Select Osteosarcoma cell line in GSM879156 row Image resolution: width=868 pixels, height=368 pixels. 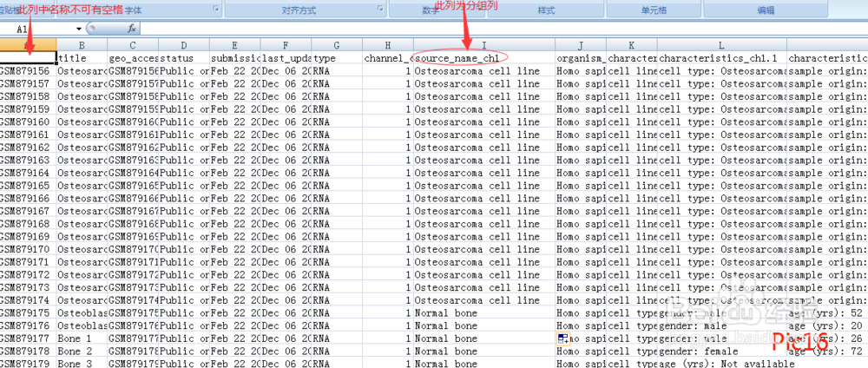(483, 71)
